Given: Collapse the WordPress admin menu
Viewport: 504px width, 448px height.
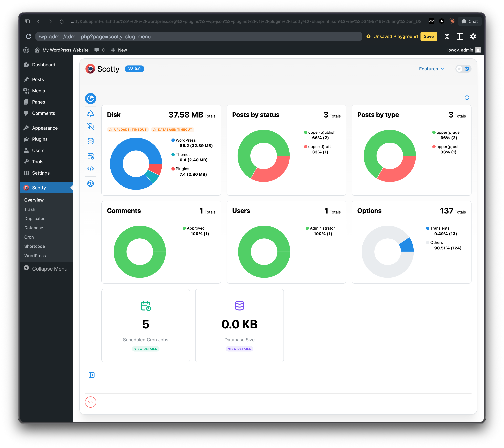Looking at the screenshot, I should click(x=46, y=269).
